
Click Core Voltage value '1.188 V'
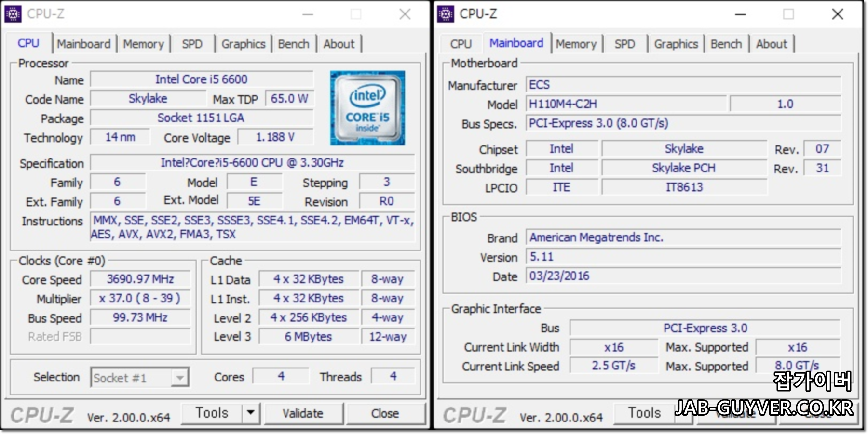pyautogui.click(x=275, y=137)
